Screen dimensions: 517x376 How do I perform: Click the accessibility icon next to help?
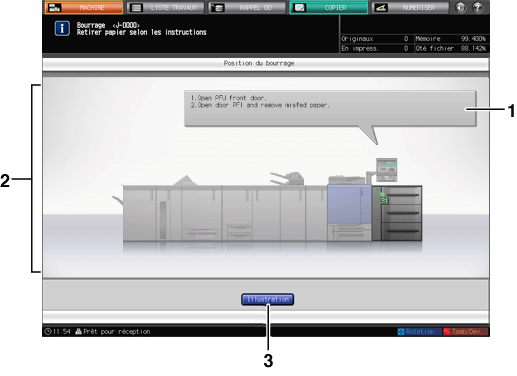click(461, 7)
